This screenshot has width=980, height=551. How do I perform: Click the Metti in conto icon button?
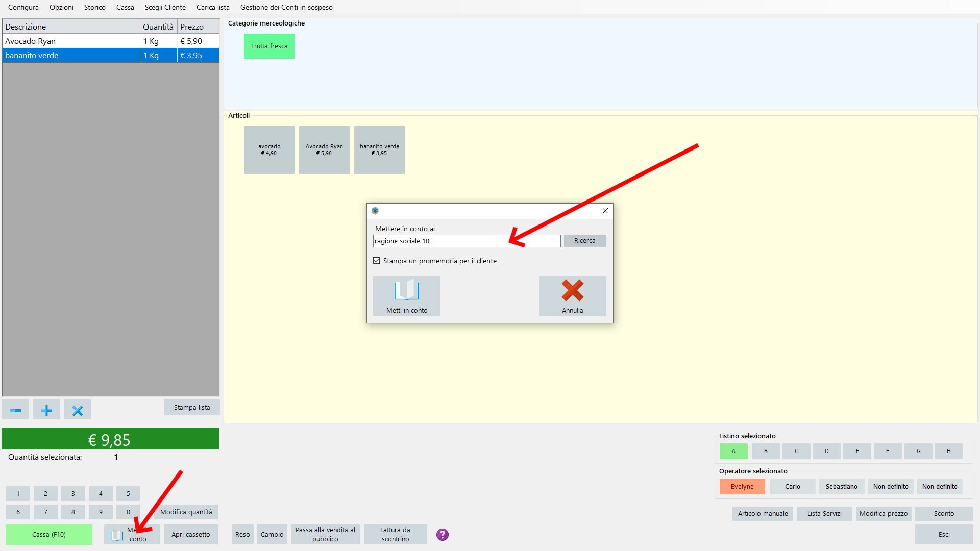click(x=406, y=295)
